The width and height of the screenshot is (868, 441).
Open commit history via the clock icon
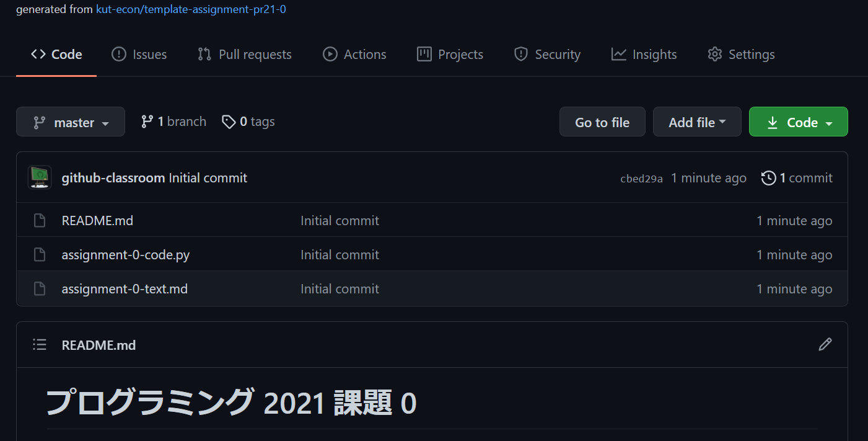click(x=769, y=177)
